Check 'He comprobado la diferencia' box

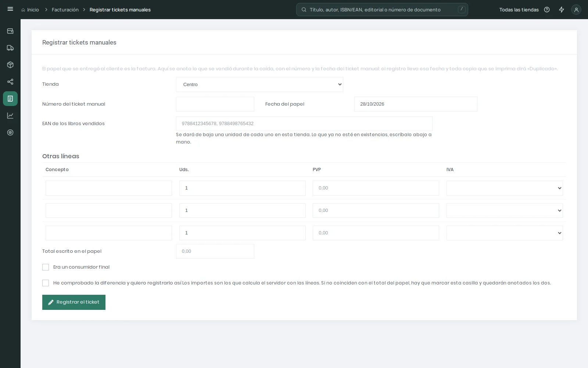coord(46,283)
